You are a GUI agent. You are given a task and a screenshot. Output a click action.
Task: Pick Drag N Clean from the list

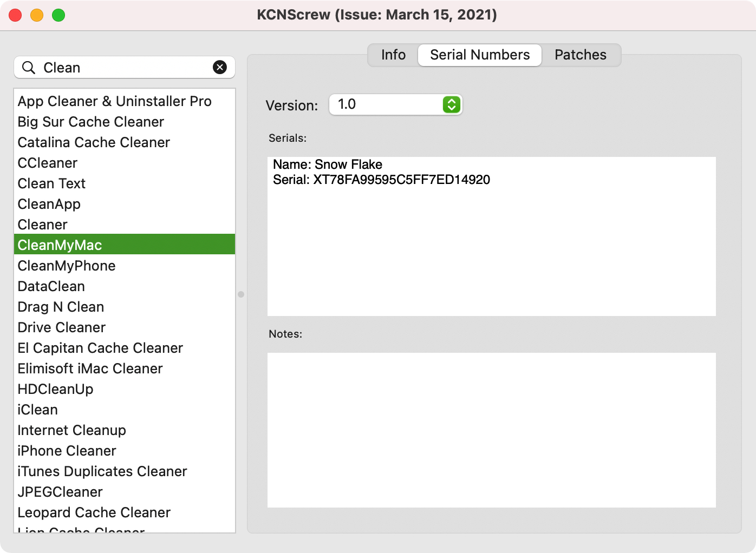pos(61,307)
